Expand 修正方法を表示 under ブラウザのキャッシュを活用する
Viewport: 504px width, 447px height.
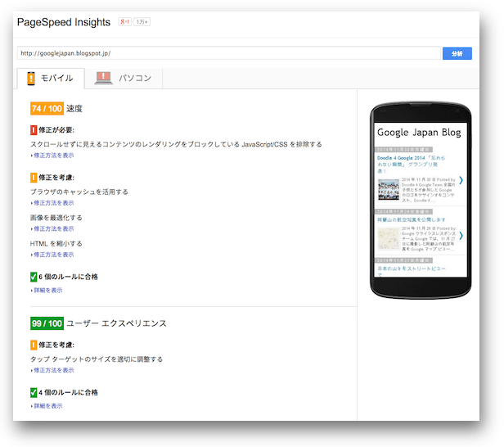coord(52,203)
